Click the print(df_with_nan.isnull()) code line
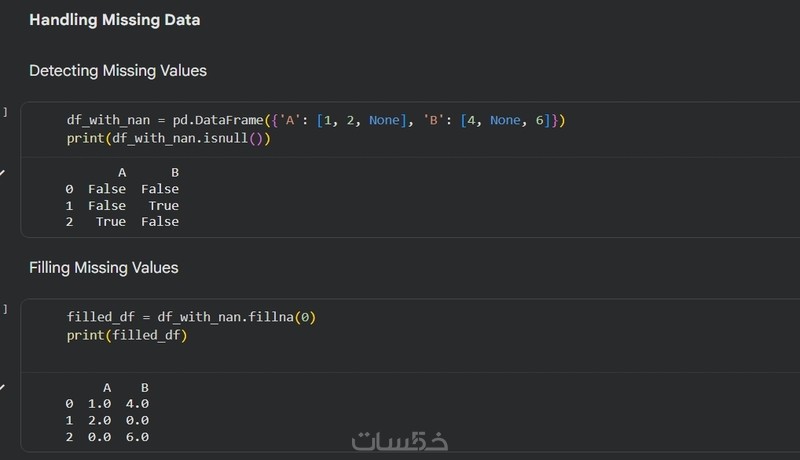 click(169, 138)
